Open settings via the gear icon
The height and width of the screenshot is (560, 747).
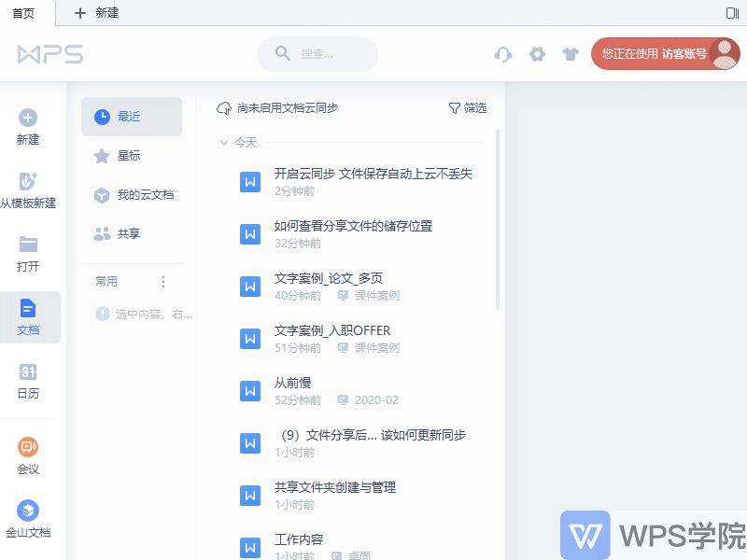(x=537, y=54)
